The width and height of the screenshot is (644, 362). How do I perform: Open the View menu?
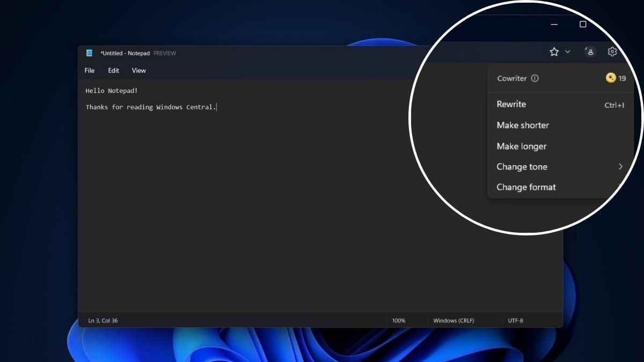(138, 70)
